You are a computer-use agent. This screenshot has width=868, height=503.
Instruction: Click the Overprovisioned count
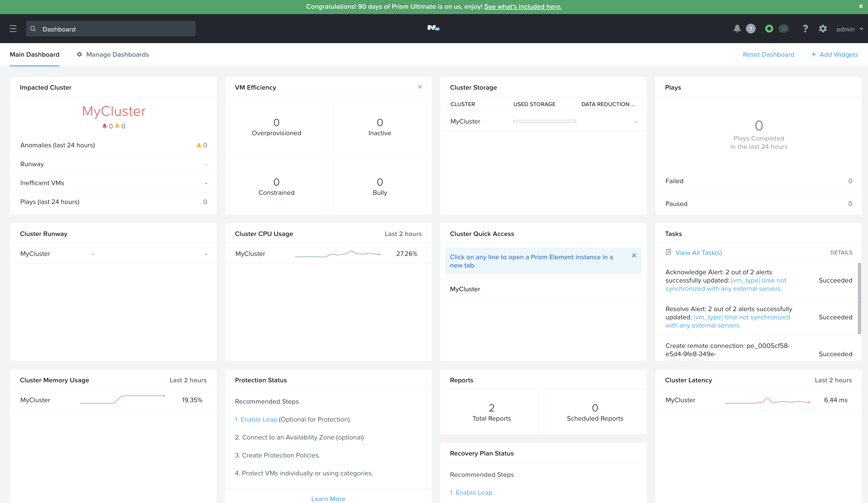coord(276,122)
